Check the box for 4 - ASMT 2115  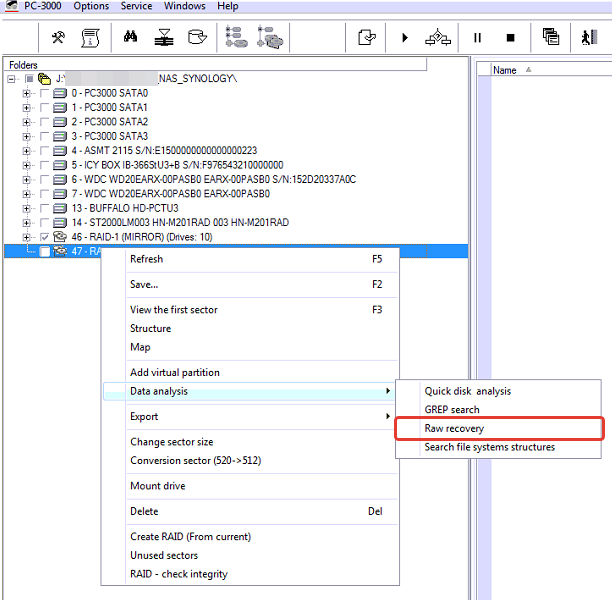click(44, 151)
